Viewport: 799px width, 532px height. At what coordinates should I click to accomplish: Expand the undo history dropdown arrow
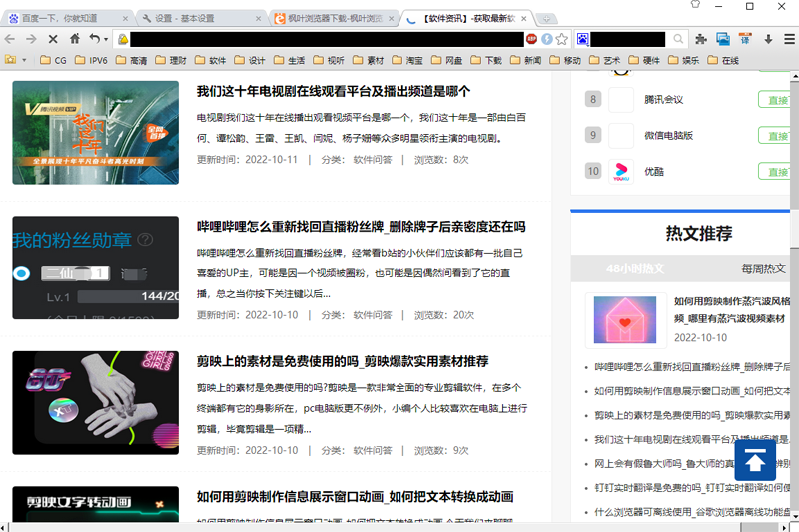point(106,39)
